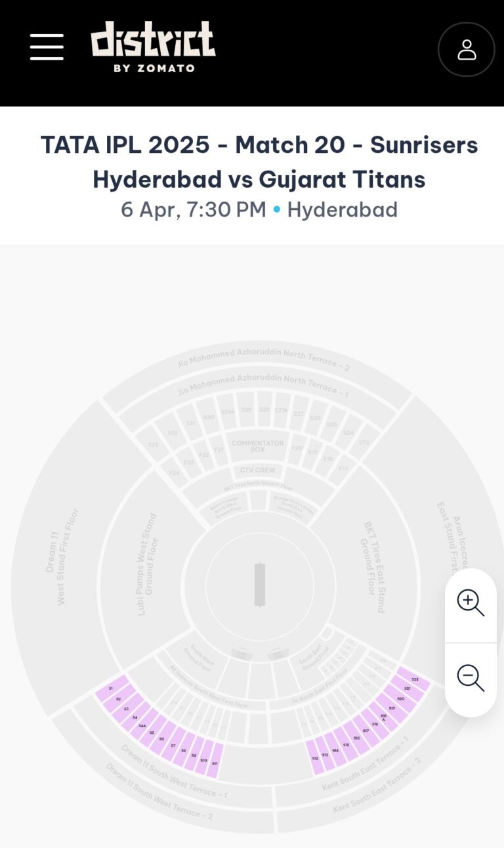504x848 pixels.
Task: Click section S12 on the seating chart
Action: point(315,758)
